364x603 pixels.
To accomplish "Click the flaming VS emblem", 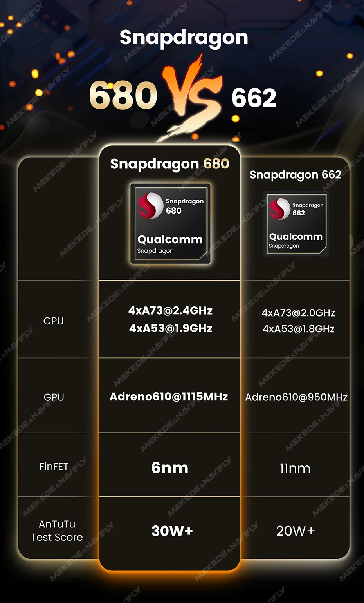I will point(192,98).
